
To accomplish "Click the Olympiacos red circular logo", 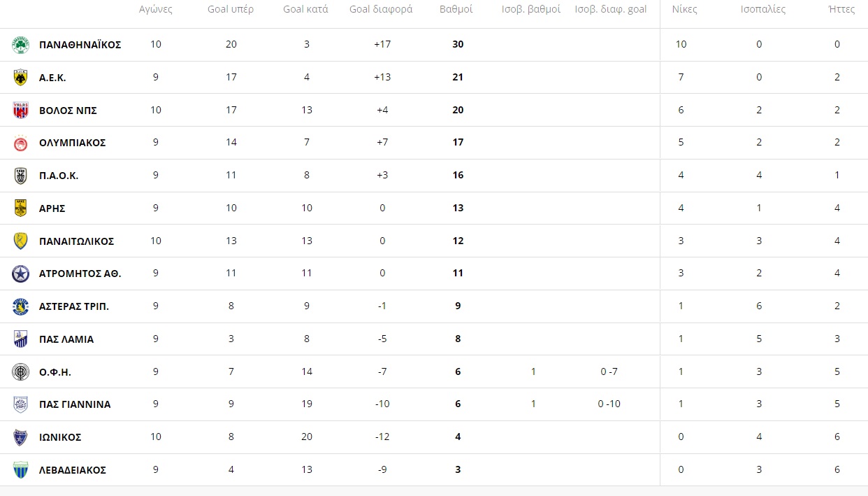I will [x=20, y=143].
